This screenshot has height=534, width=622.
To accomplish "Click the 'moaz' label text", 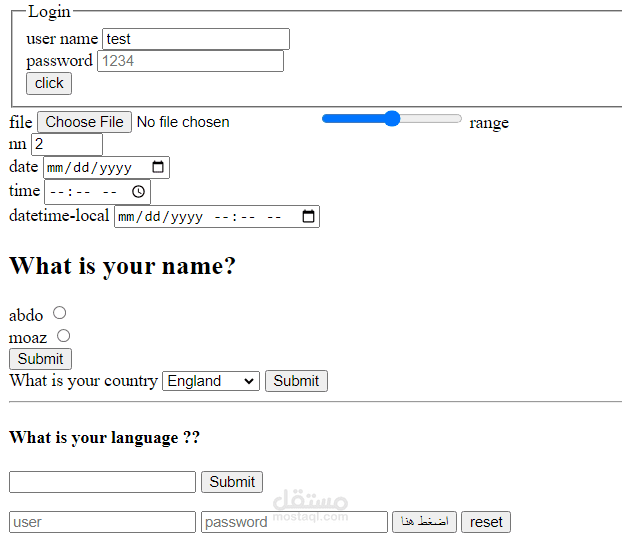I will [28, 338].
